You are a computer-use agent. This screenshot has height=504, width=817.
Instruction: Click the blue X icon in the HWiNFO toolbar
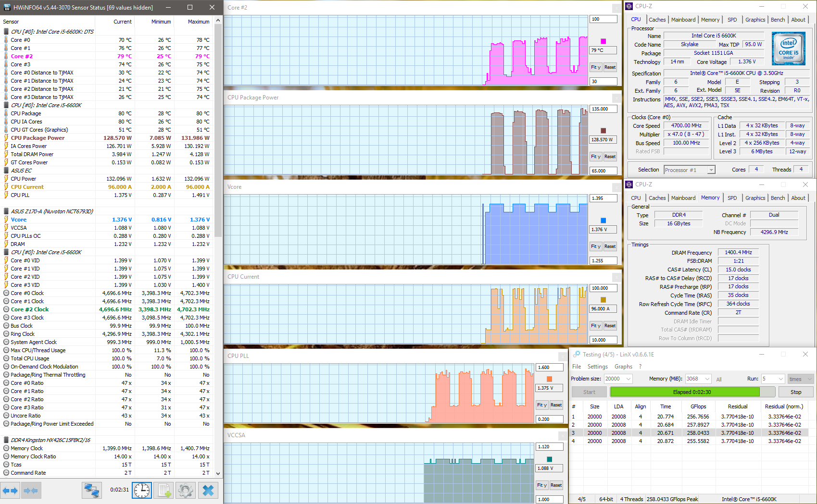[208, 491]
